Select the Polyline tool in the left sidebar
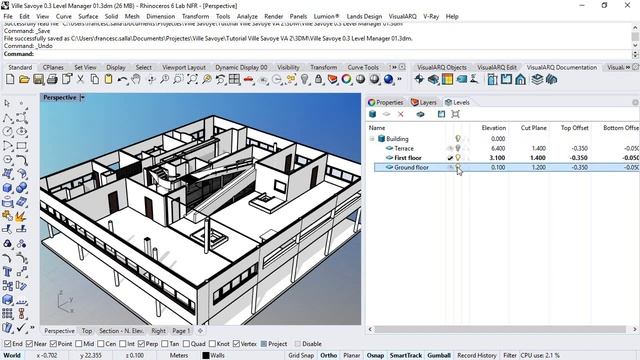This screenshot has width=640, height=360. tap(8, 118)
